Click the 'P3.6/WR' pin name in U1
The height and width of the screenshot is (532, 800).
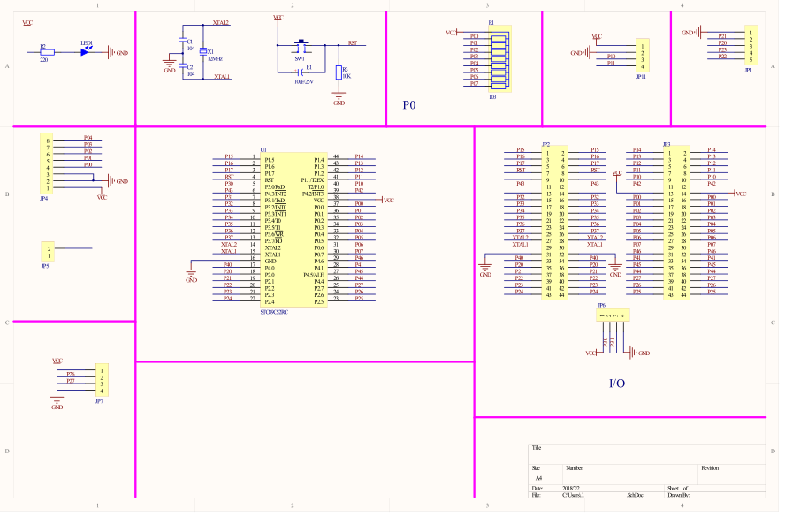273,234
